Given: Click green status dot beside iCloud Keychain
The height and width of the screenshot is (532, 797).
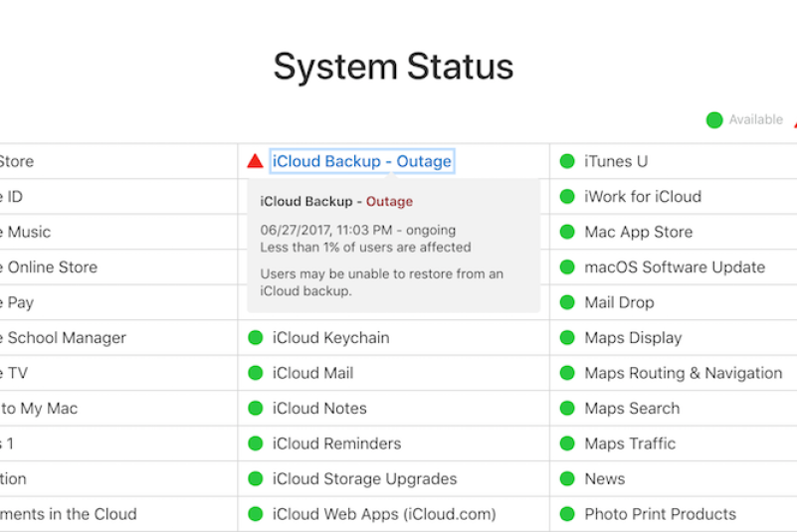Looking at the screenshot, I should 255,338.
